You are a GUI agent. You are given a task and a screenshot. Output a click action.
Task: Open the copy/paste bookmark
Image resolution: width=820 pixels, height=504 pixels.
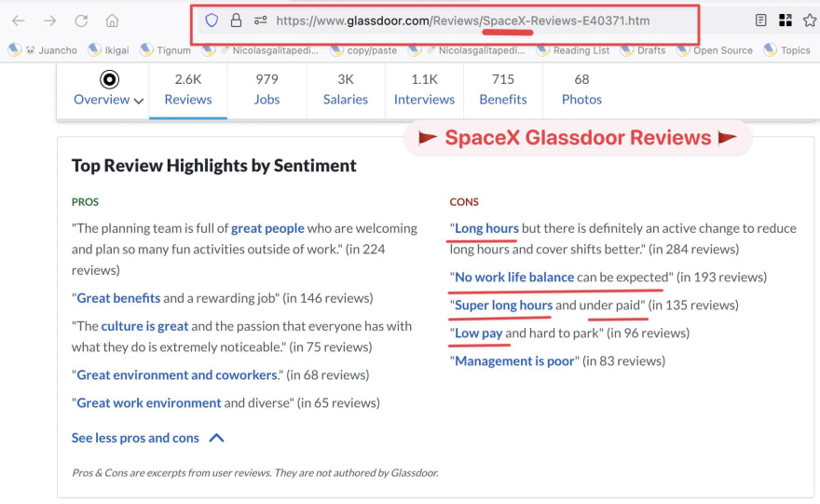(x=364, y=50)
